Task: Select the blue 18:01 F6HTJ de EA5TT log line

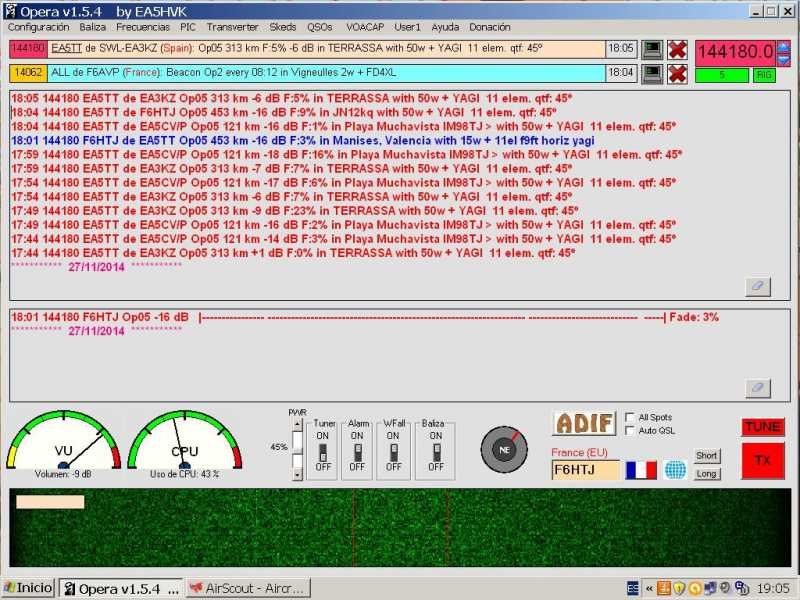Action: 303,141
